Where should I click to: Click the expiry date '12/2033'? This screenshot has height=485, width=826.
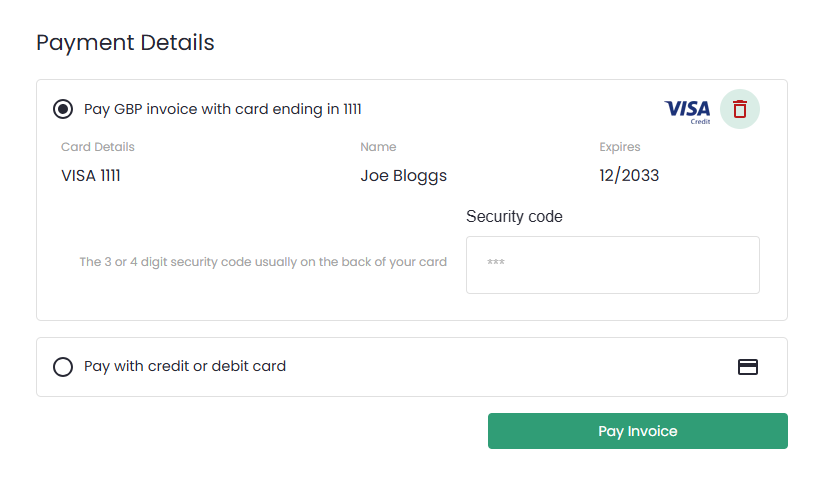click(x=629, y=176)
